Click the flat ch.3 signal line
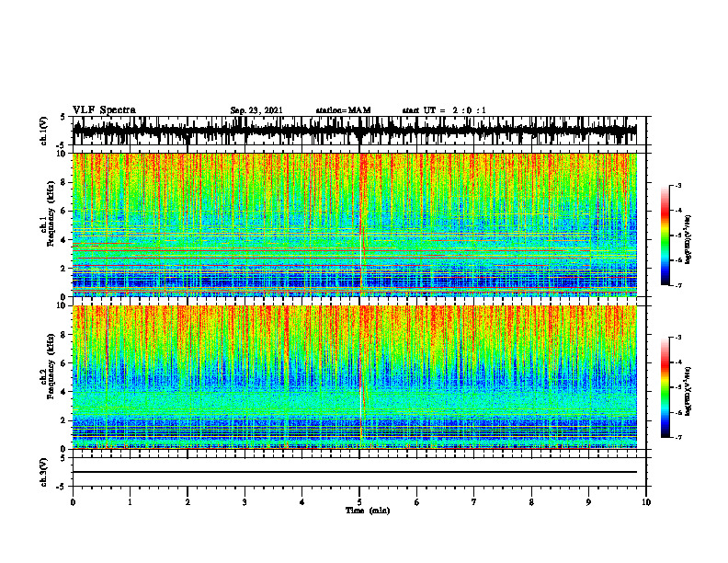Image resolution: width=728 pixels, height=563 pixels. pyautogui.click(x=355, y=472)
